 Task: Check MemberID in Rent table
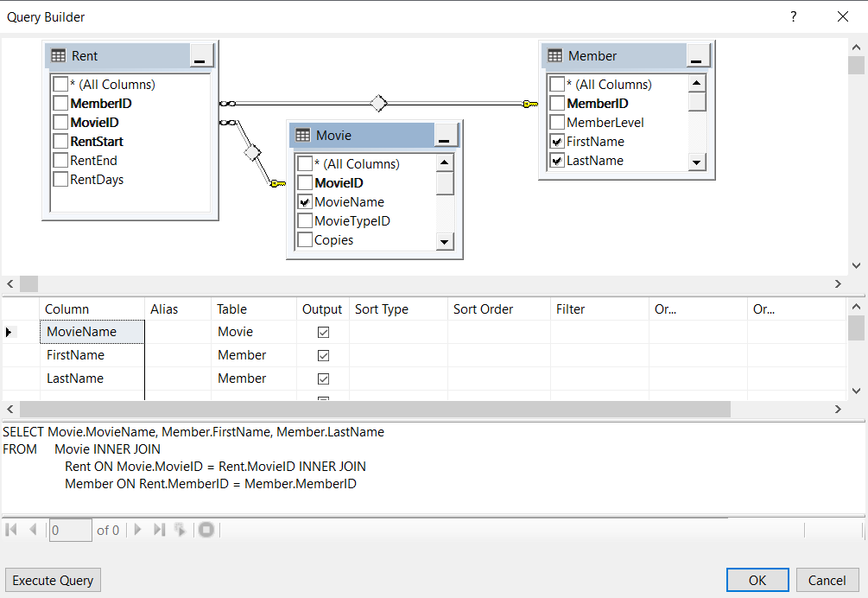60,103
